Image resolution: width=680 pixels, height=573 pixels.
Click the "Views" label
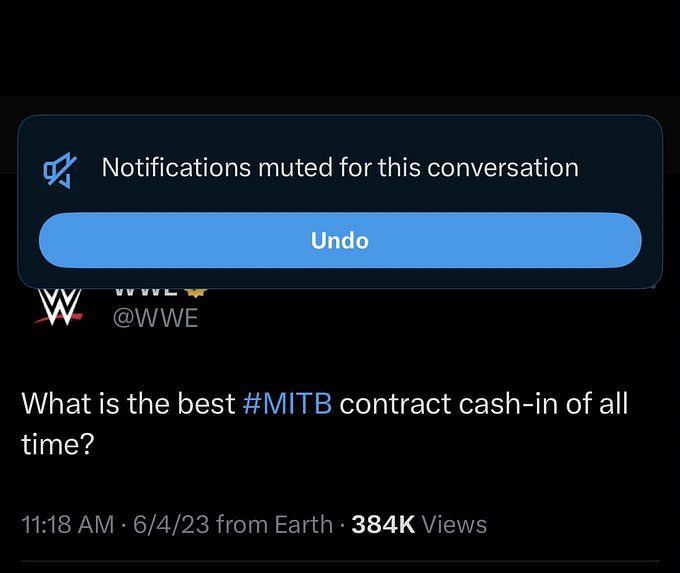pos(454,524)
